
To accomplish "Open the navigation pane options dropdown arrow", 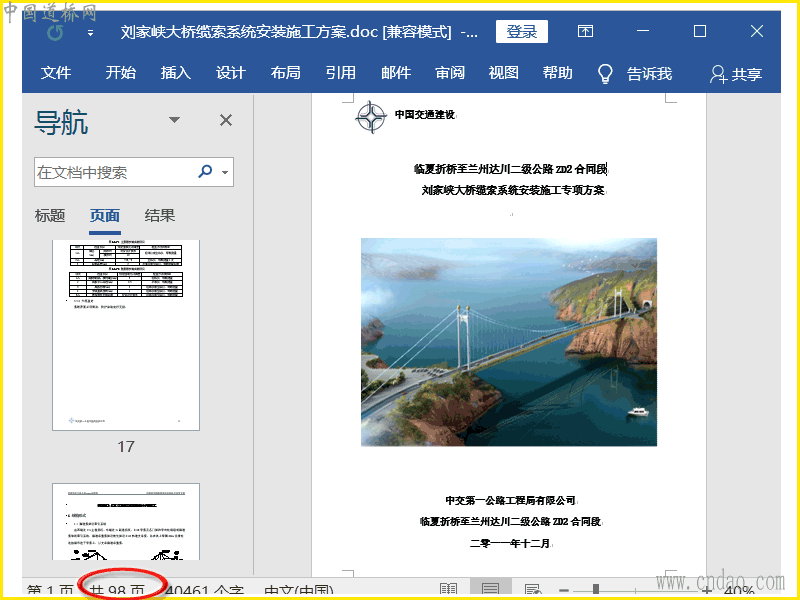I will [174, 120].
